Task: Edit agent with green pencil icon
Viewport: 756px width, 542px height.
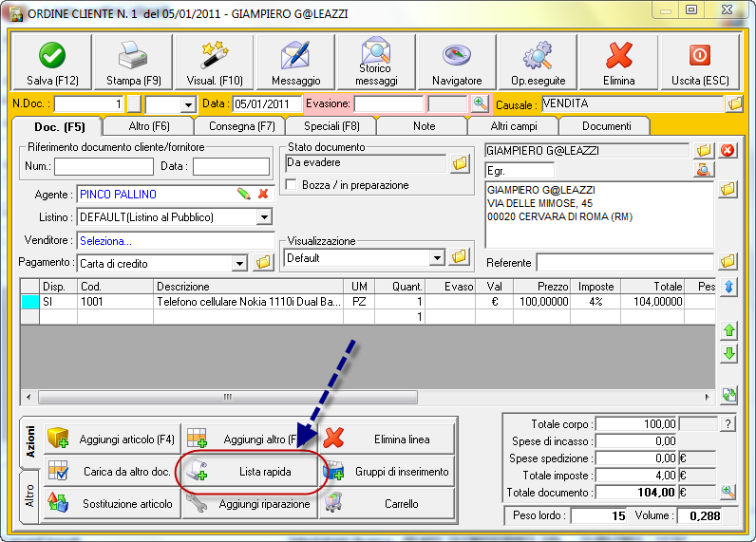Action: coord(244,195)
